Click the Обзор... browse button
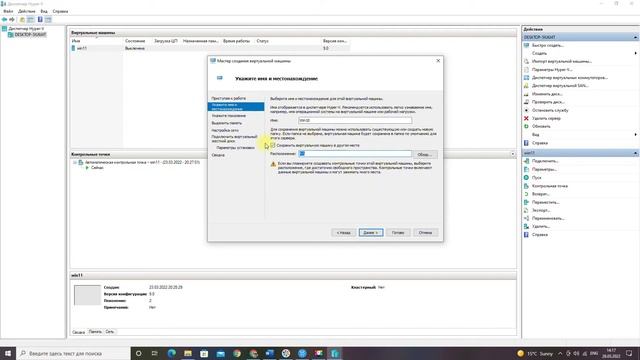Image resolution: width=640 pixels, height=360 pixels. (x=424, y=154)
